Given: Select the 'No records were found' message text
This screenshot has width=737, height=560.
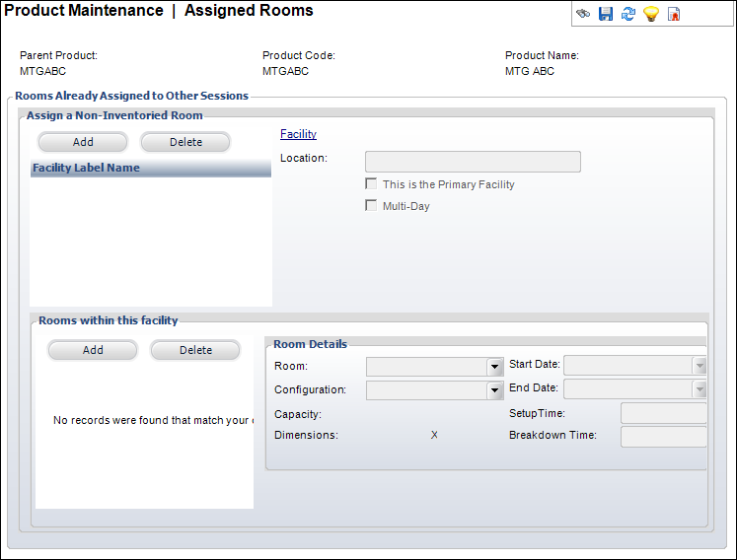Looking at the screenshot, I should click(153, 420).
